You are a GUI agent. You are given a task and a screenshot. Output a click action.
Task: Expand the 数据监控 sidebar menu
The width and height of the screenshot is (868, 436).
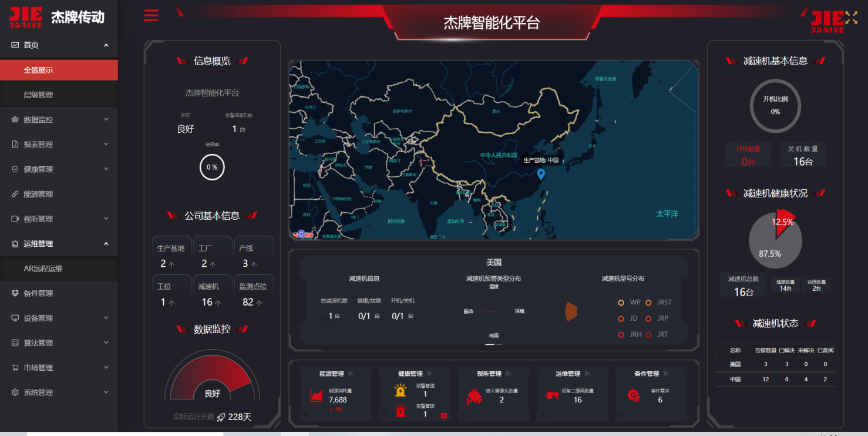coord(59,119)
